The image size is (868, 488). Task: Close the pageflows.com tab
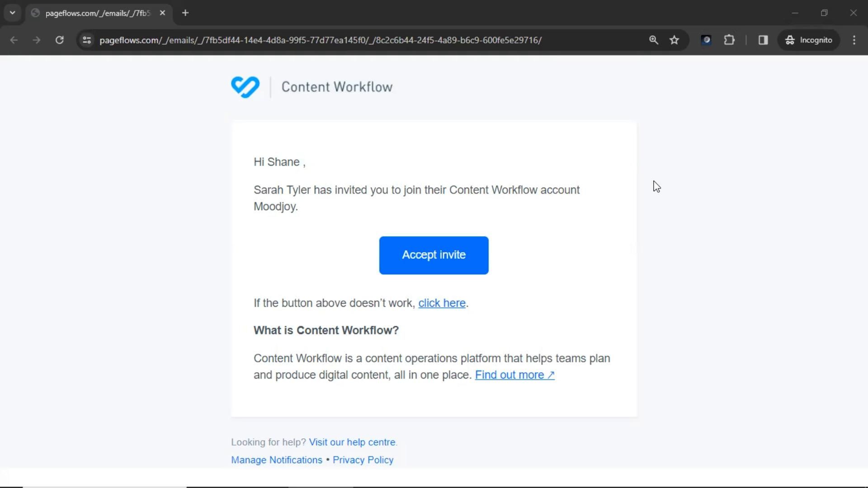pyautogui.click(x=162, y=13)
